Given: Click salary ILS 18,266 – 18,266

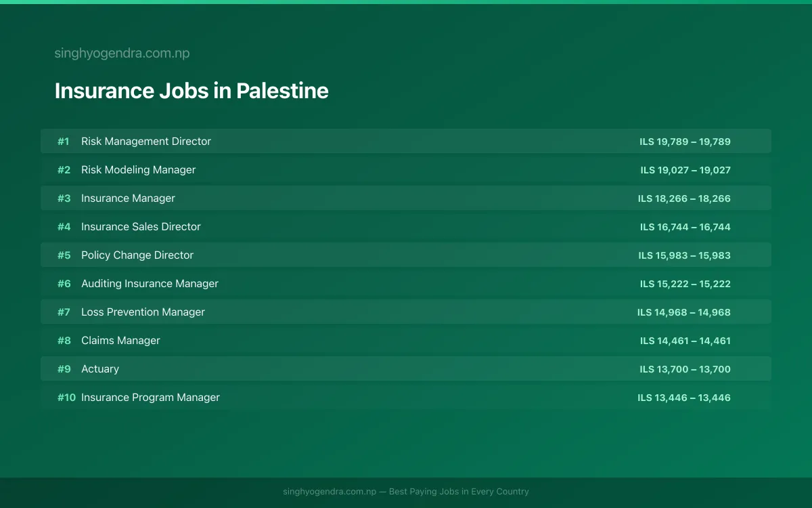Looking at the screenshot, I should (684, 198).
